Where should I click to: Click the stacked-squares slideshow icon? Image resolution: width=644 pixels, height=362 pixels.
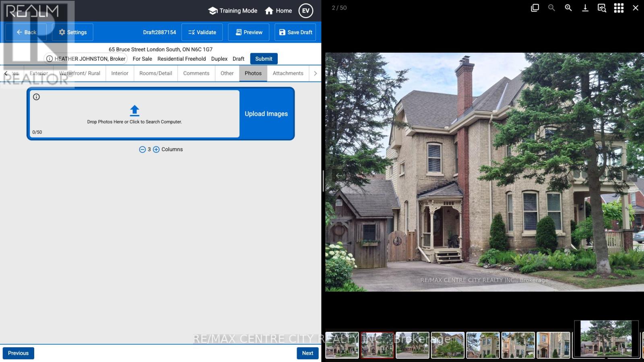[x=535, y=8]
